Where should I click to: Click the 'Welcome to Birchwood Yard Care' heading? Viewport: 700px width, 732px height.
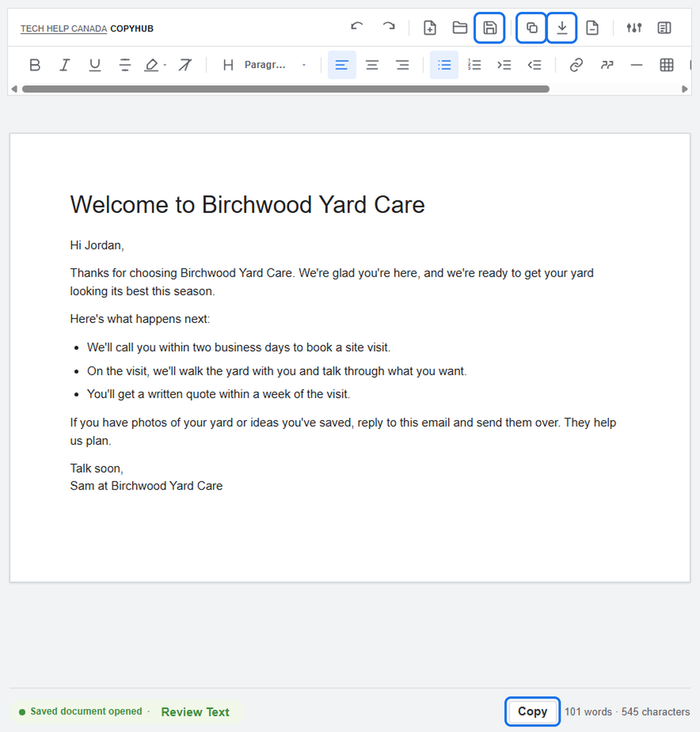pyautogui.click(x=247, y=205)
